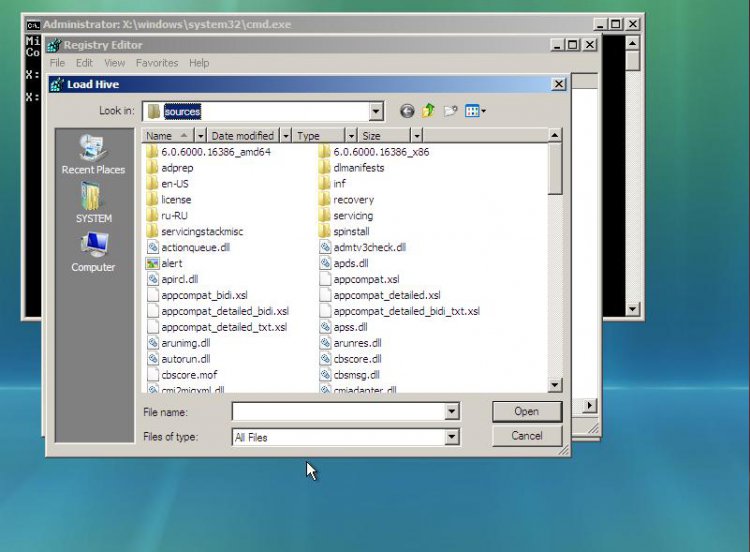Image resolution: width=750 pixels, height=552 pixels.
Task: Expand the Files of type dropdown
Action: pyautogui.click(x=452, y=437)
